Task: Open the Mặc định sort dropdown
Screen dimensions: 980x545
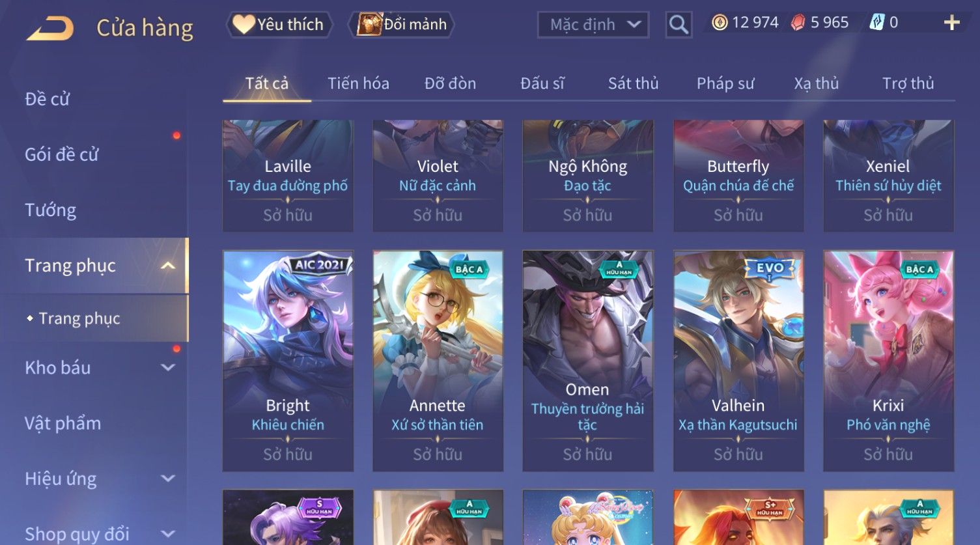Action: pos(593,25)
